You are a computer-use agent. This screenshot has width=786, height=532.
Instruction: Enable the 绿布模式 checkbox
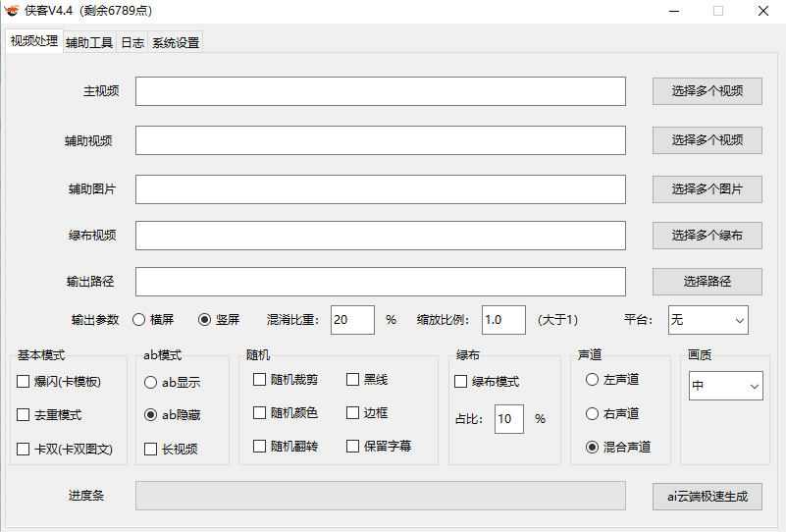461,382
